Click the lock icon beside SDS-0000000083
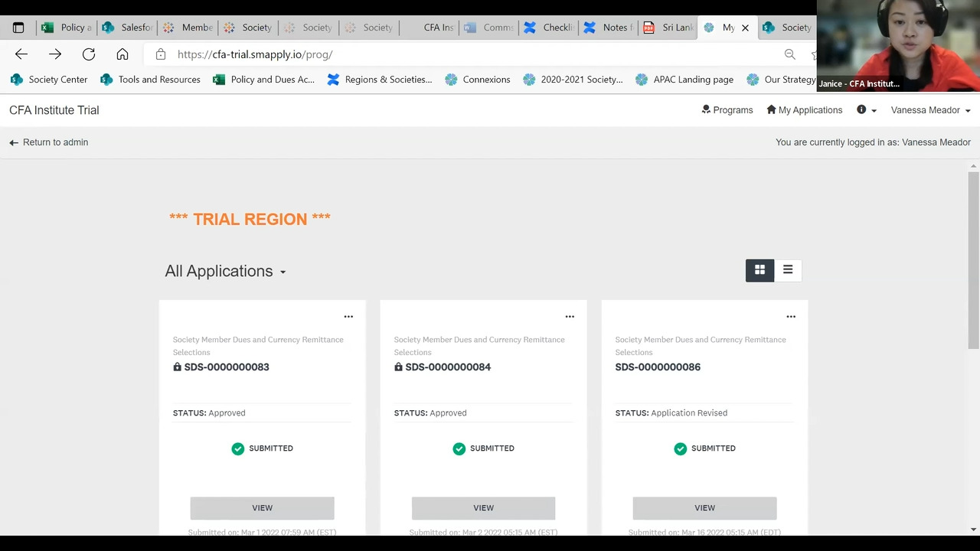 [177, 367]
